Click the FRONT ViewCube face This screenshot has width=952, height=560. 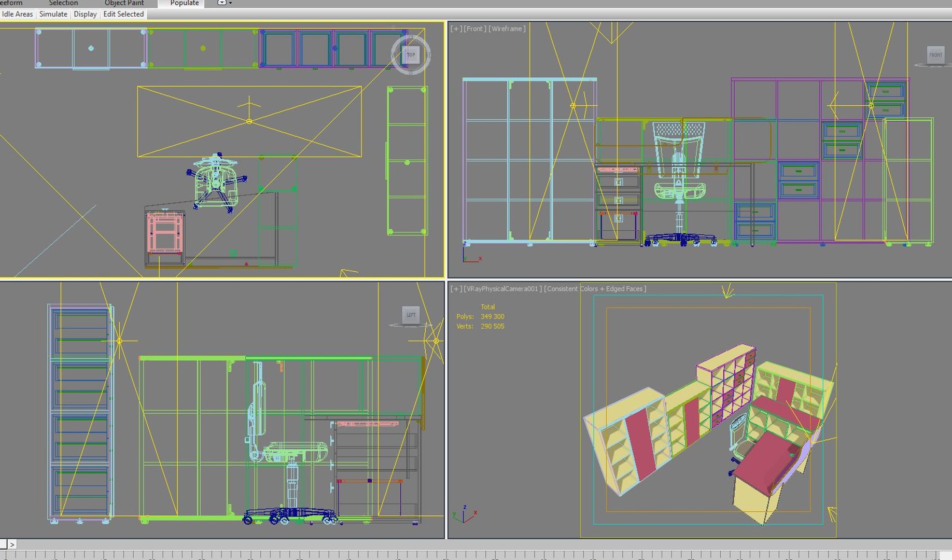[x=935, y=54]
